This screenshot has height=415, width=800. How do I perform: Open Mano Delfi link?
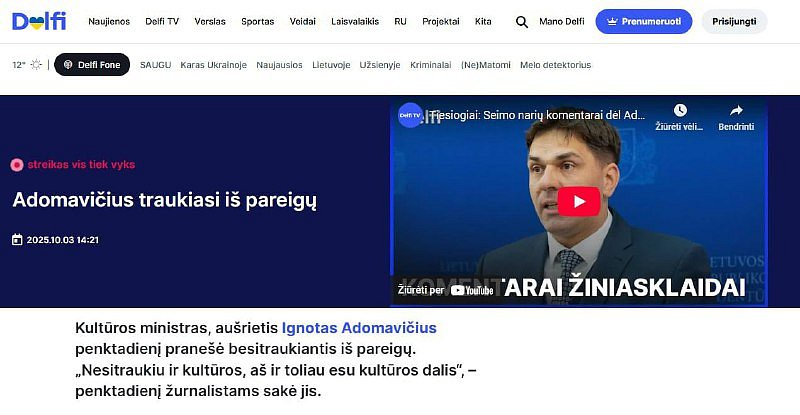pyautogui.click(x=562, y=21)
